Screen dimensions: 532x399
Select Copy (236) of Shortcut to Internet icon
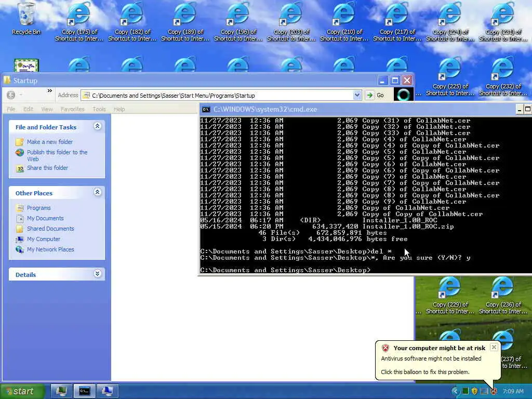503,295
